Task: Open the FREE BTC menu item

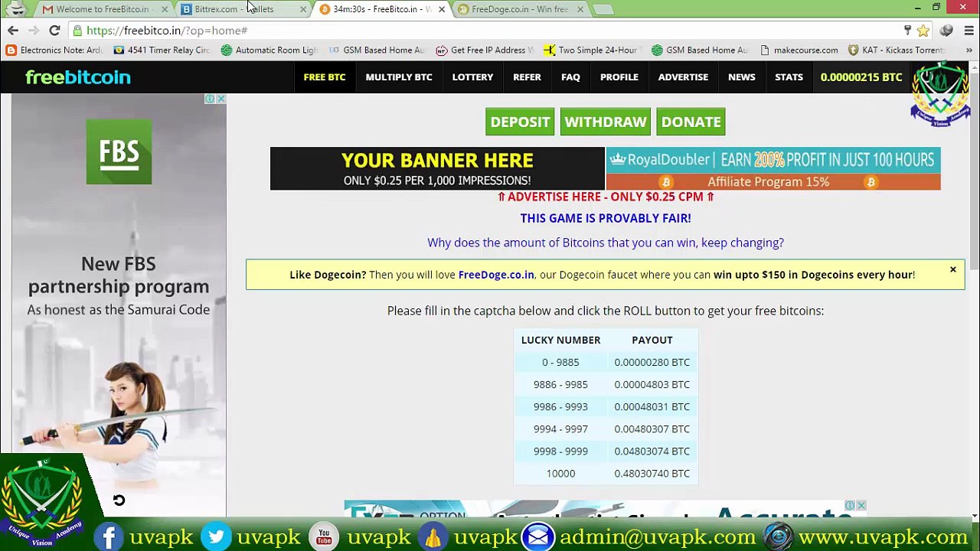Action: pyautogui.click(x=325, y=77)
